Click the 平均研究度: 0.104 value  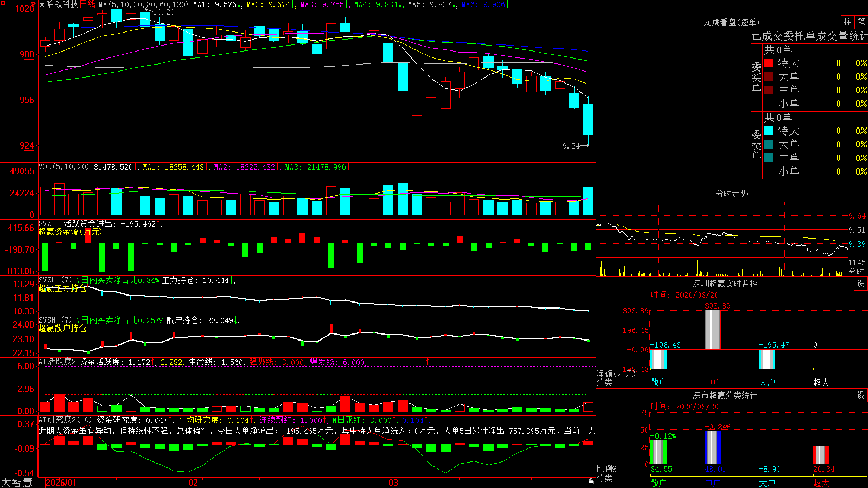pyautogui.click(x=216, y=420)
